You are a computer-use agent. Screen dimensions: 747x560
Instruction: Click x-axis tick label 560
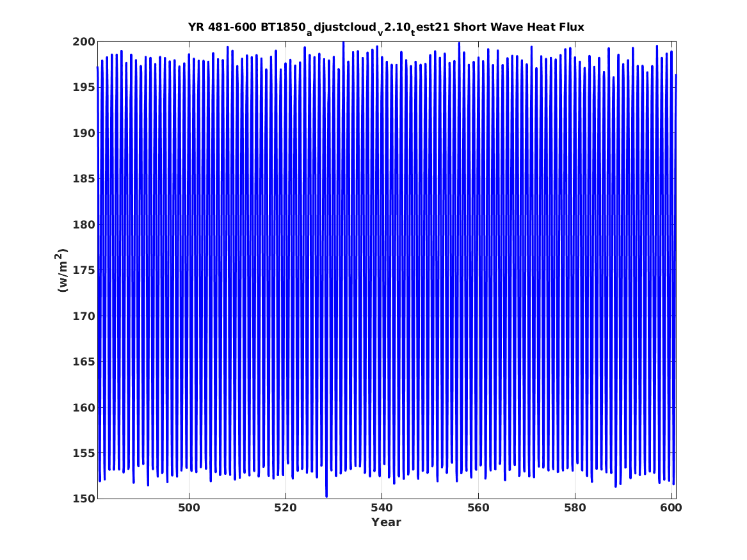pyautogui.click(x=478, y=508)
